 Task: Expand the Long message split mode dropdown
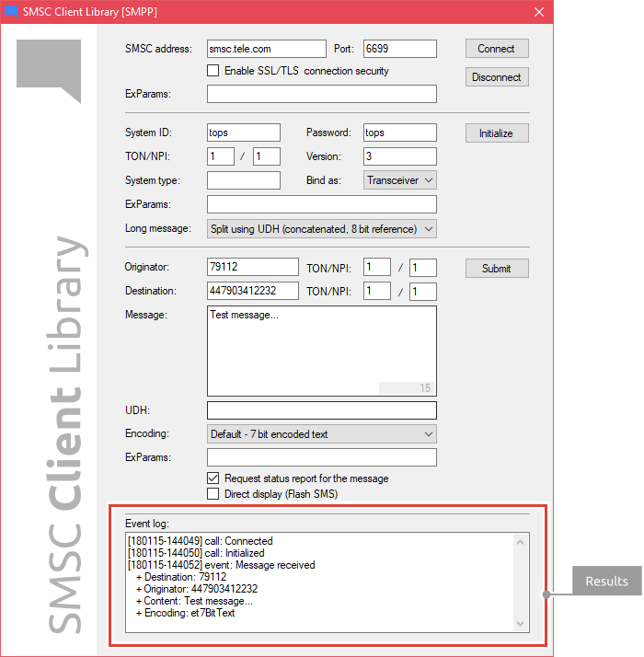(321, 228)
